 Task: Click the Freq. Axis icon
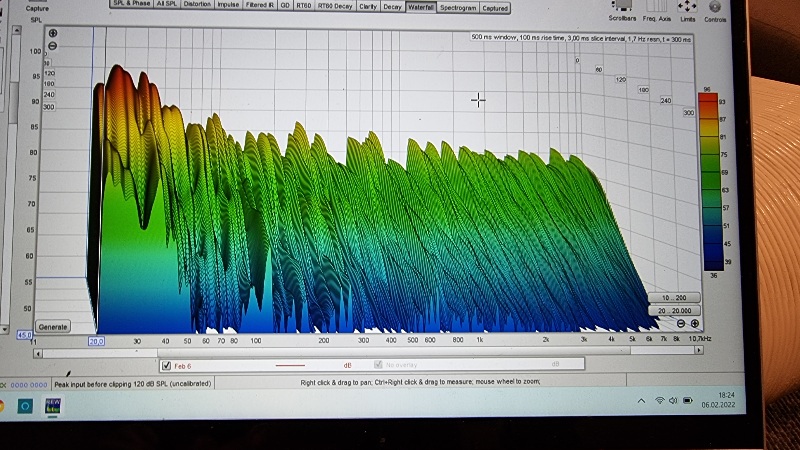coord(658,5)
